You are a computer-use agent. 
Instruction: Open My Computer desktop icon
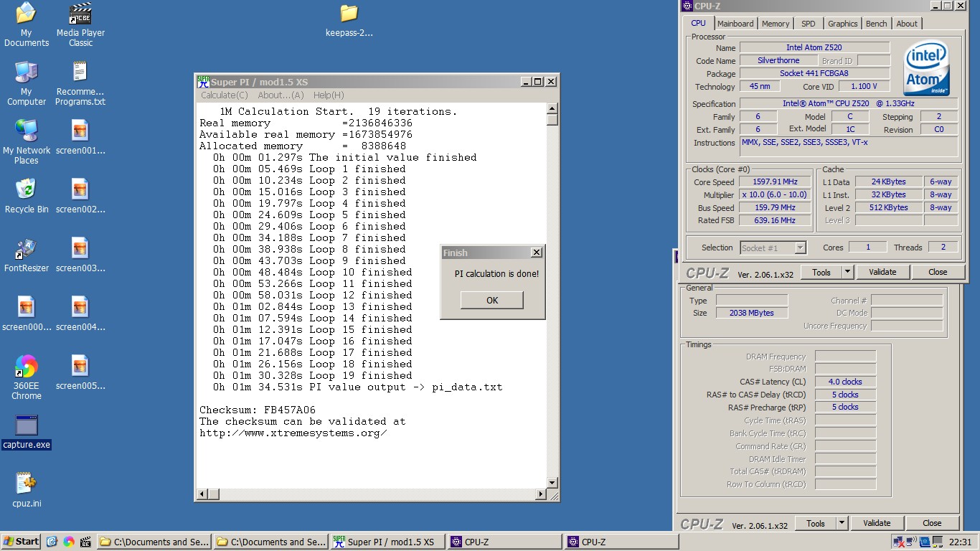pyautogui.click(x=27, y=83)
